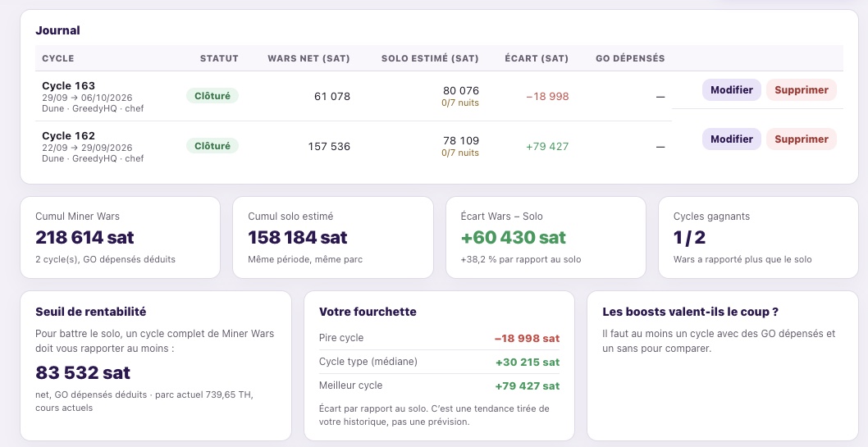Image resolution: width=868 pixels, height=447 pixels.
Task: Click Modifier button for Cycle 162
Action: coord(731,139)
